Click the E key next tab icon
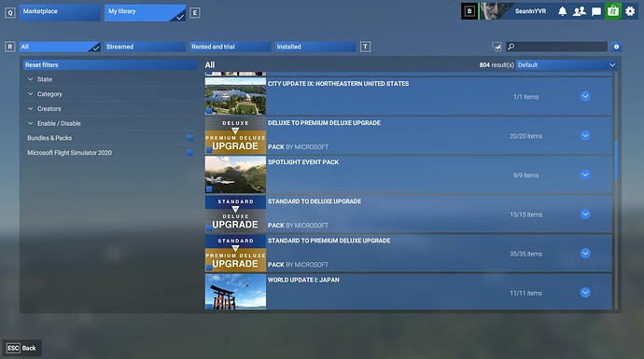This screenshot has height=359, width=644. (x=195, y=13)
